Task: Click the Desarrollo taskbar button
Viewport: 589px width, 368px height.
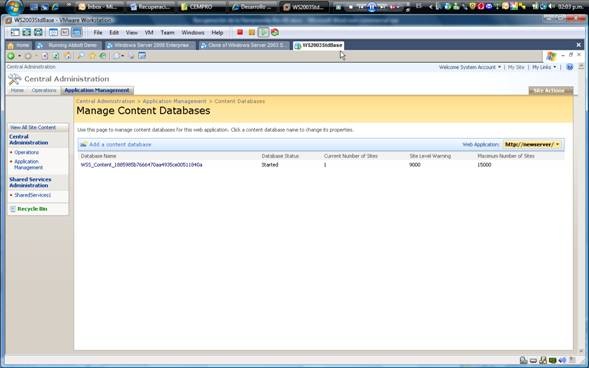Action: pos(253,7)
